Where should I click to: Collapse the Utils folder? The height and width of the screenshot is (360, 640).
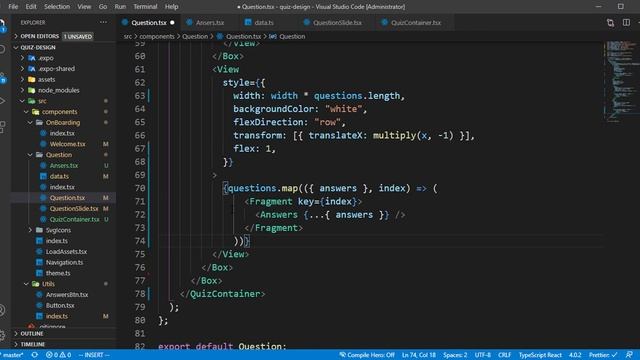48,284
